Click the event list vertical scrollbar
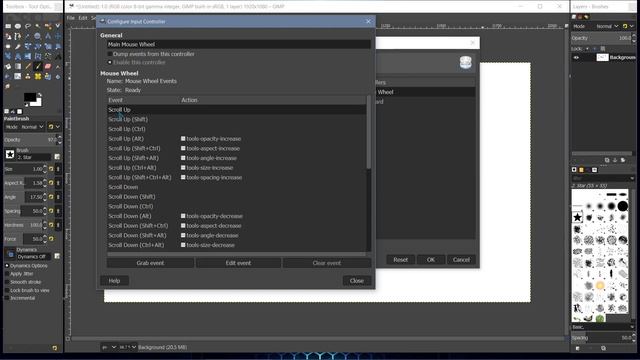Screen dimensions: 640x360 point(369,133)
